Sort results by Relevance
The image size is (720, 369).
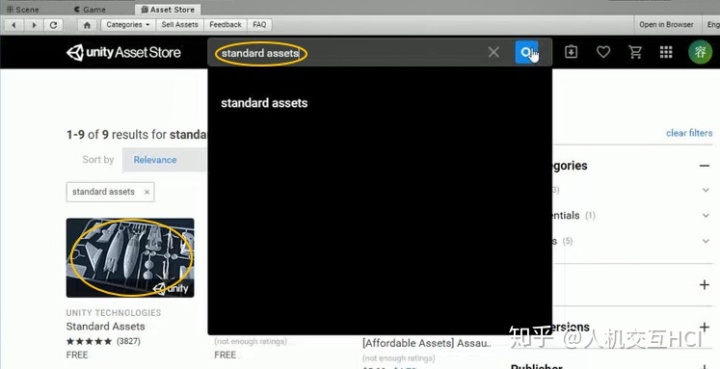(155, 160)
